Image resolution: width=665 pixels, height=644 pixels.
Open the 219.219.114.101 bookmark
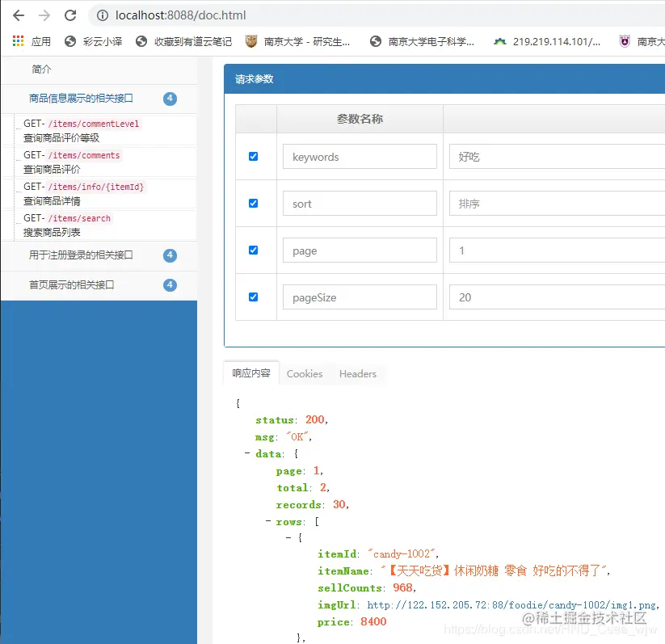[547, 41]
